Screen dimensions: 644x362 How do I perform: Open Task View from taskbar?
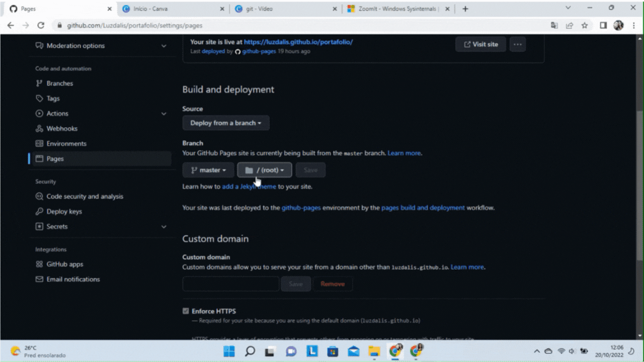271,351
